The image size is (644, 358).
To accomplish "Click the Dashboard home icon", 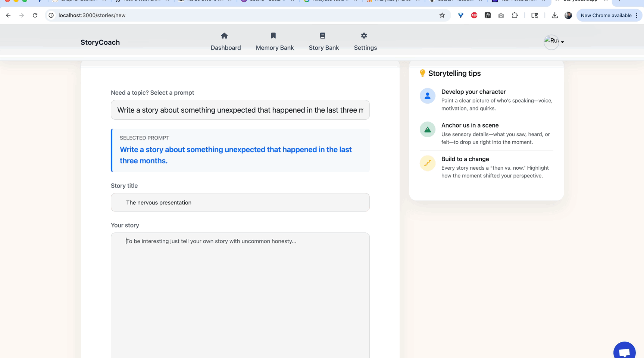I will coord(224,36).
